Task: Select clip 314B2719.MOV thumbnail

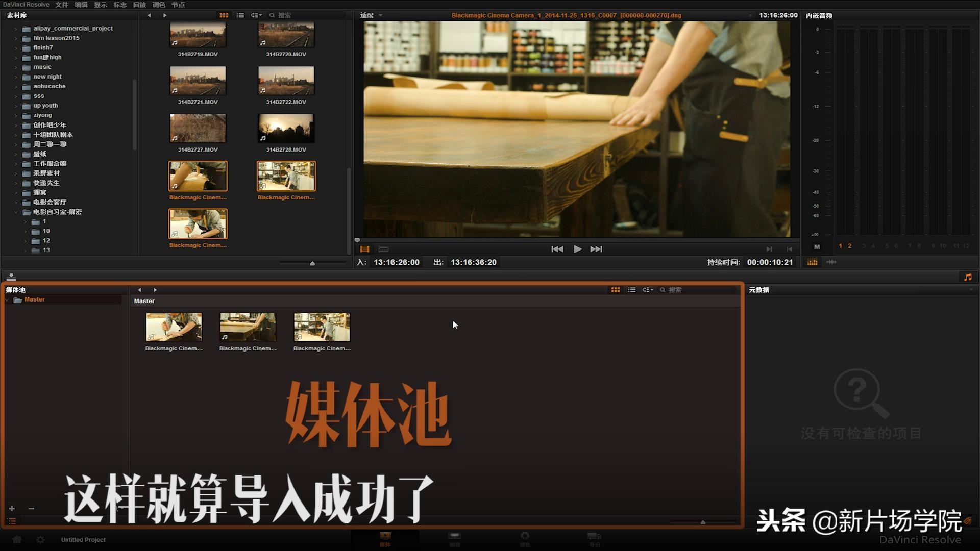Action: coord(198,34)
